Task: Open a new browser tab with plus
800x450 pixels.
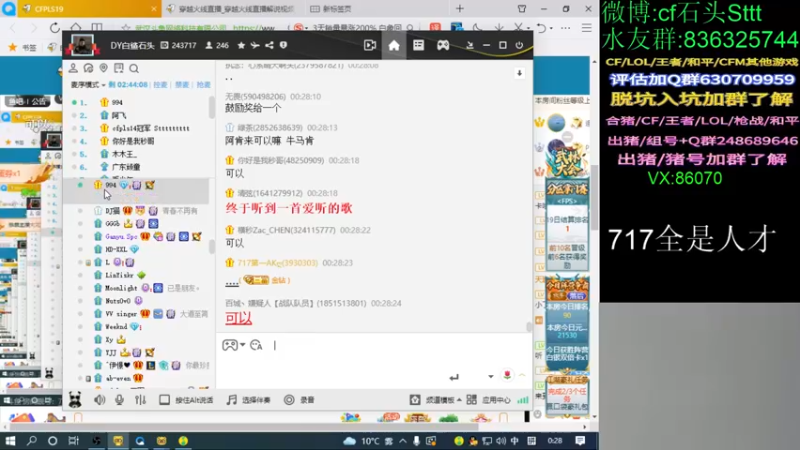Action: [x=460, y=9]
